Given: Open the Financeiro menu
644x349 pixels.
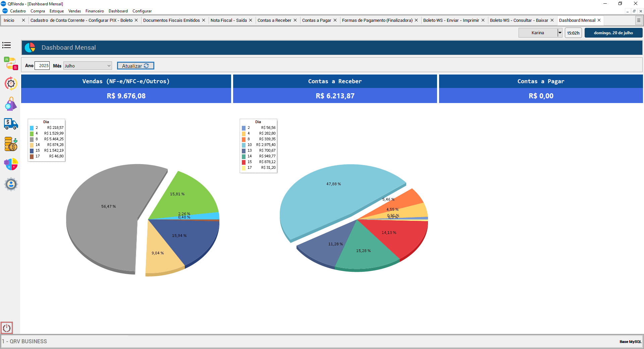Looking at the screenshot, I should (x=95, y=11).
